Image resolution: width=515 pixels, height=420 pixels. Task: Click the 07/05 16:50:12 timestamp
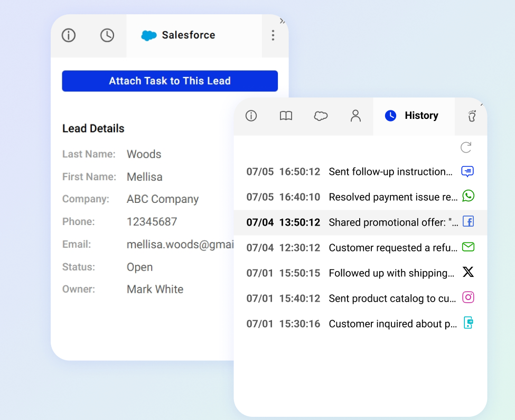[283, 172]
